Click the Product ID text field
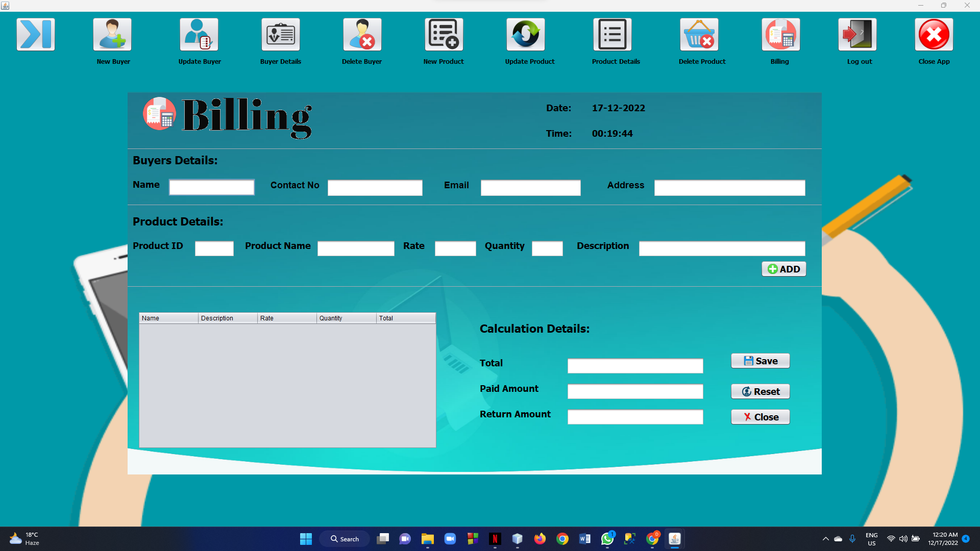 [x=214, y=248]
